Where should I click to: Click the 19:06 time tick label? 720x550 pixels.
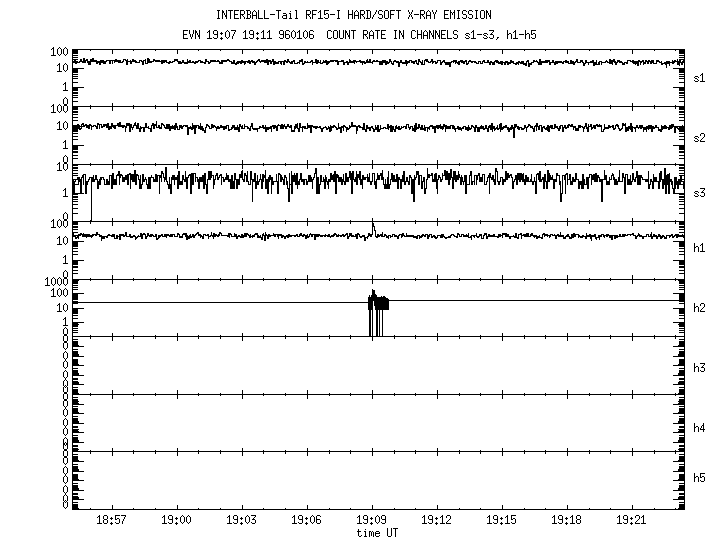306,521
